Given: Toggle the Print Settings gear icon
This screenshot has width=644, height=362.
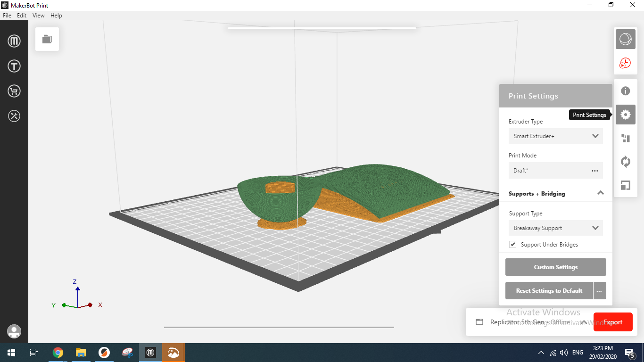Looking at the screenshot, I should [x=626, y=115].
